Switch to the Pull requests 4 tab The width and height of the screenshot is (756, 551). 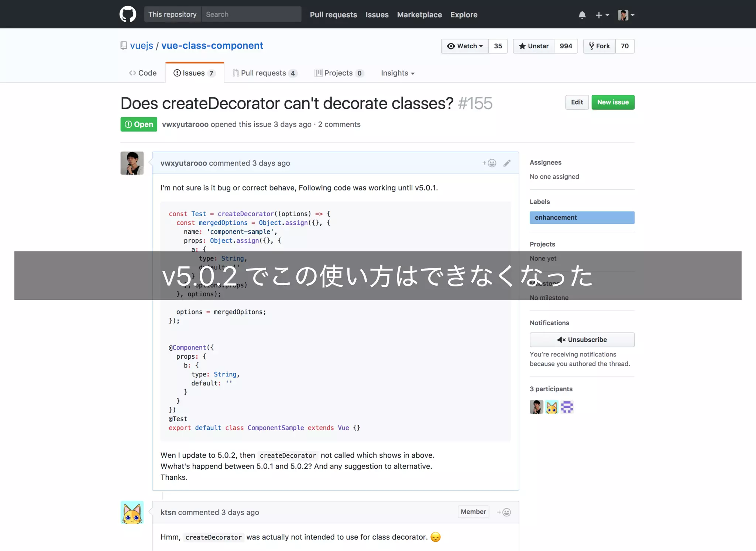point(265,73)
